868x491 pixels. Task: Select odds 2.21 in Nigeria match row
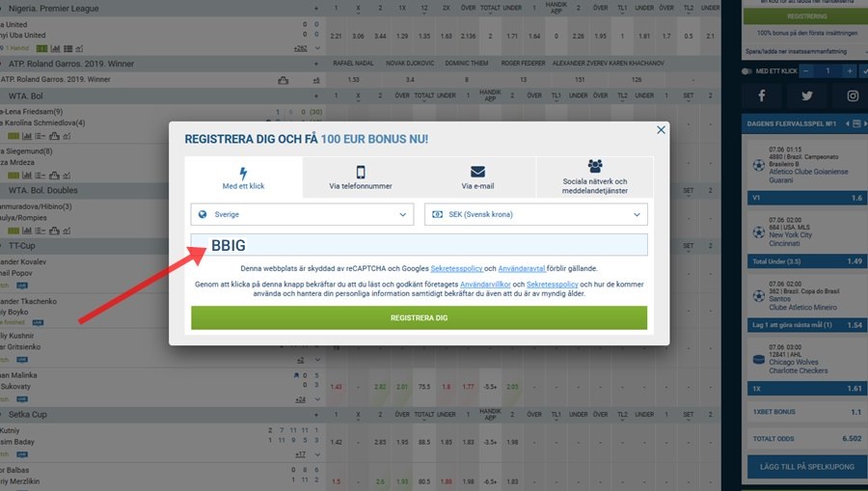tap(336, 36)
